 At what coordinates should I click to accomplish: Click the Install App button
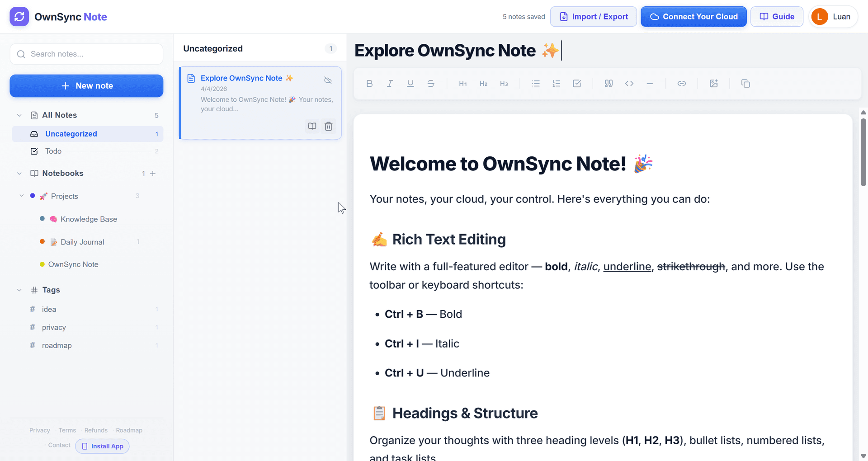[x=102, y=446]
